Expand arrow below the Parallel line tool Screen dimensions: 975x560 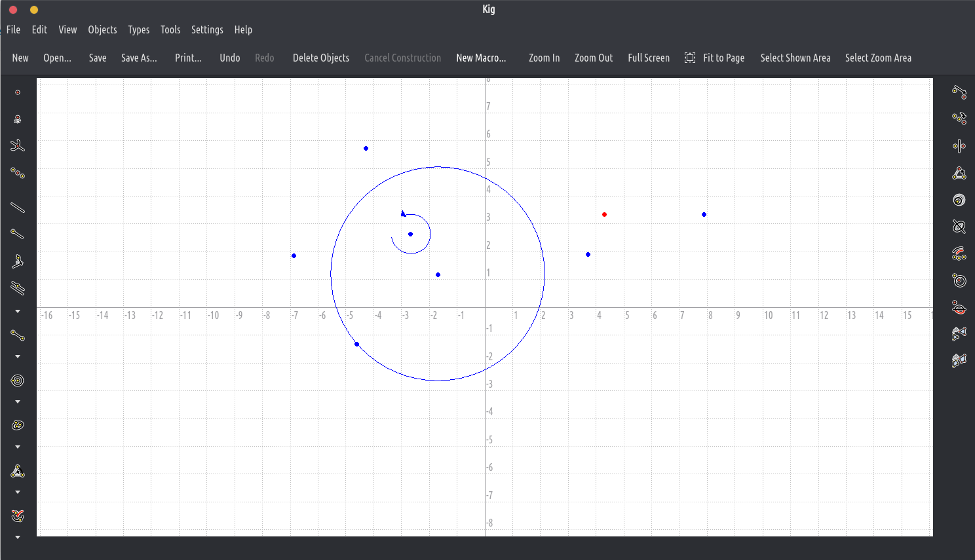tap(18, 311)
